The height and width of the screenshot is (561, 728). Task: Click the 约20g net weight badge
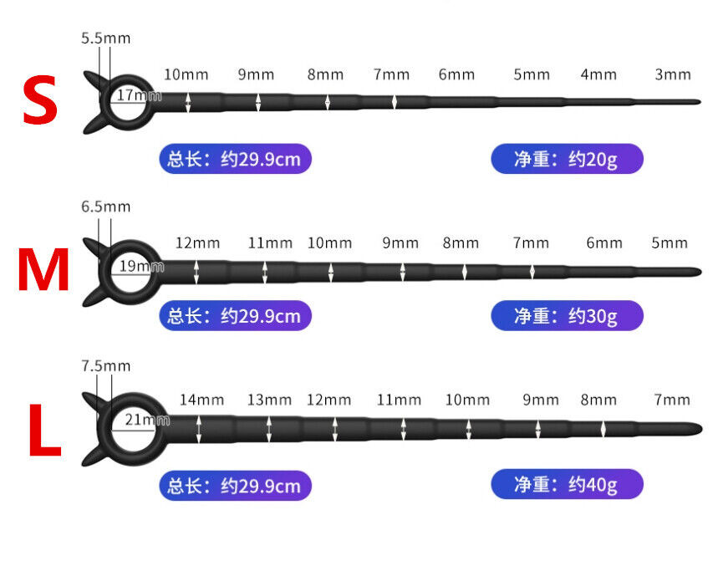tap(567, 158)
